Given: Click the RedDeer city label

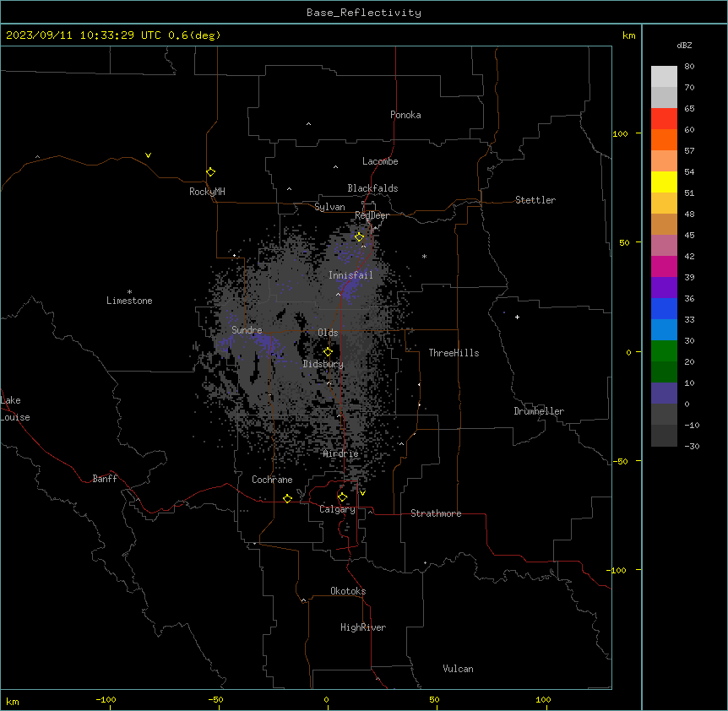Looking at the screenshot, I should (x=372, y=215).
